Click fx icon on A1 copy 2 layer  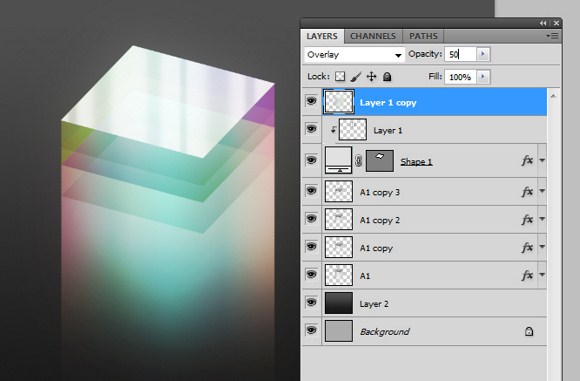click(x=527, y=219)
